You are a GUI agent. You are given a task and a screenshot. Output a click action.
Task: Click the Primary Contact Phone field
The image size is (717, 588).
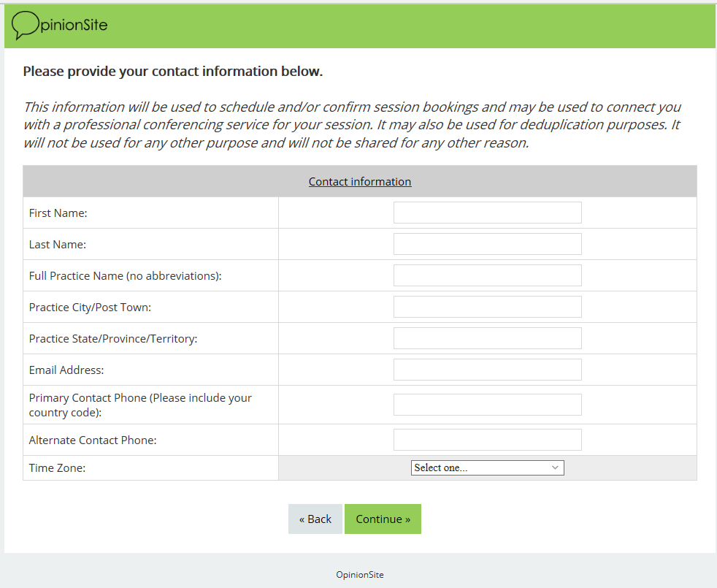pos(487,405)
